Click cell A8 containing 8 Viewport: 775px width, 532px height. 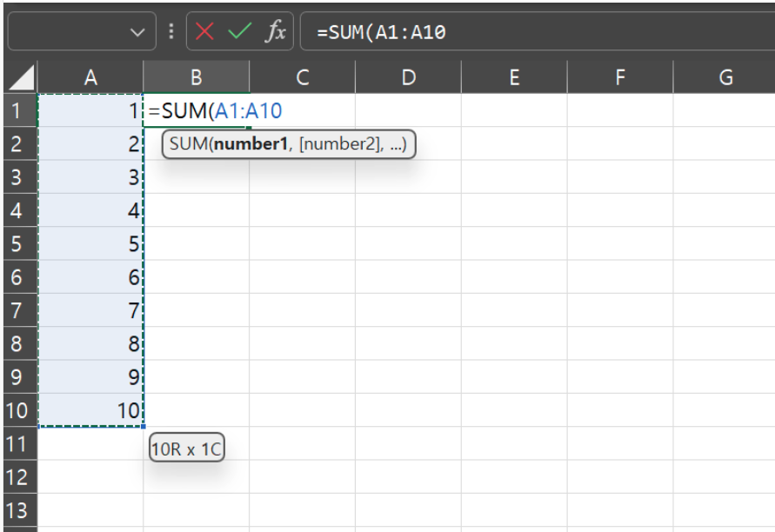pyautogui.click(x=90, y=343)
